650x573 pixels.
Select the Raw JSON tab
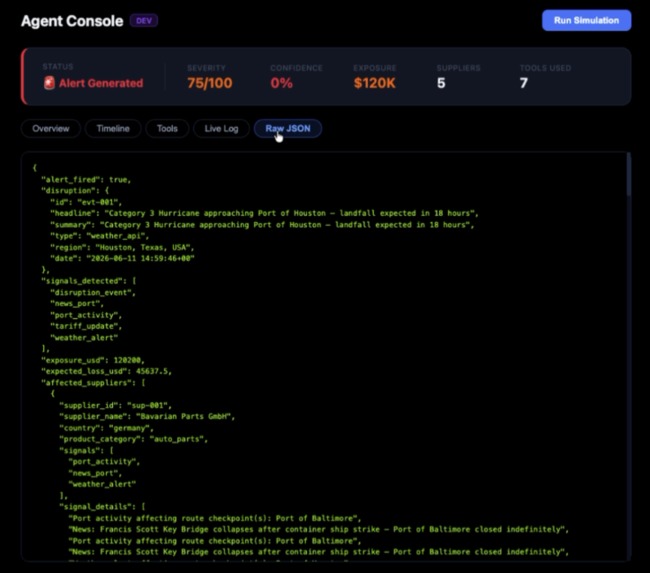point(288,129)
